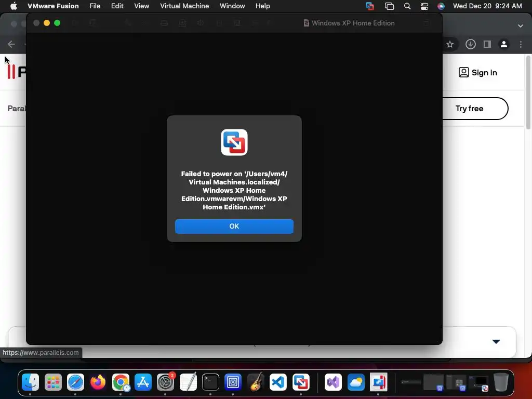This screenshot has height=399, width=532.
Task: Expand the Chrome tab search chevron
Action: [x=521, y=26]
